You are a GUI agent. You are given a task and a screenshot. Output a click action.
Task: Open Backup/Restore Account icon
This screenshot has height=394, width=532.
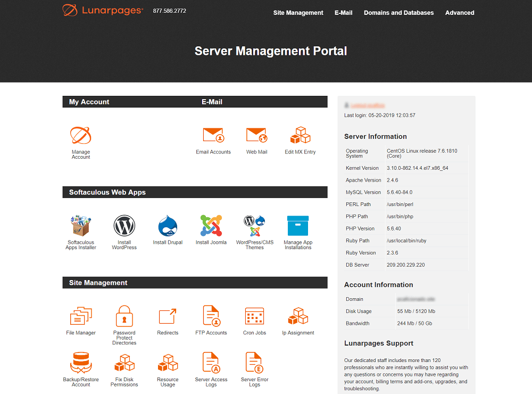coord(81,363)
